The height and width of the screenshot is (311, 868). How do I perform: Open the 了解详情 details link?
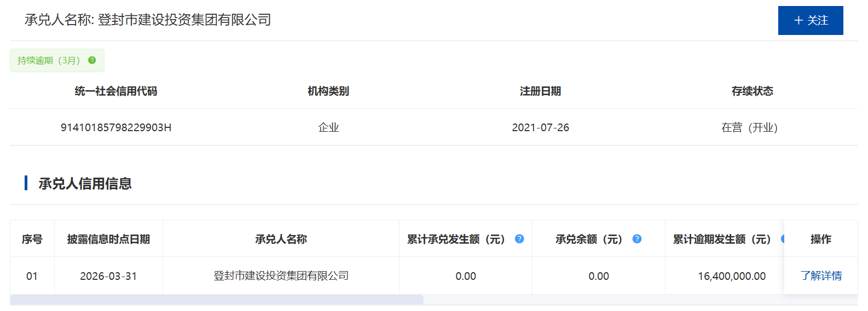tap(821, 276)
